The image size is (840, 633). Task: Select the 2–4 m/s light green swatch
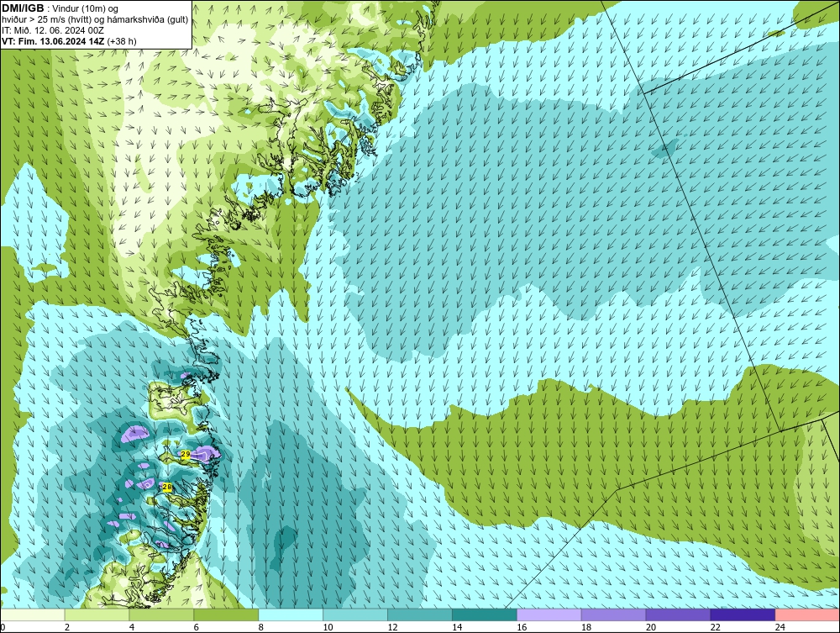97,615
